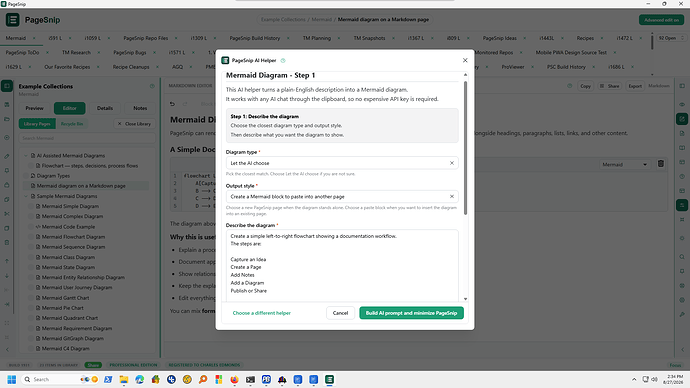Click the history clock icon in right sidebar
This screenshot has width=690, height=388.
(682, 176)
